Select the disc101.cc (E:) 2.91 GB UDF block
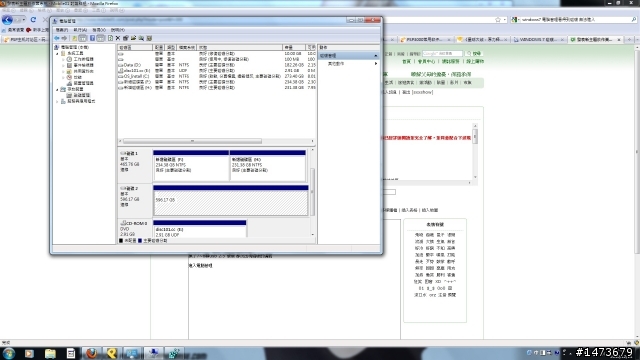This screenshot has width=640, height=360. [200, 229]
